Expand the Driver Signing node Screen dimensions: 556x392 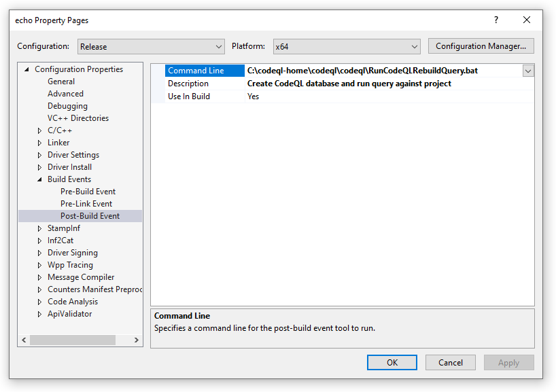[39, 252]
